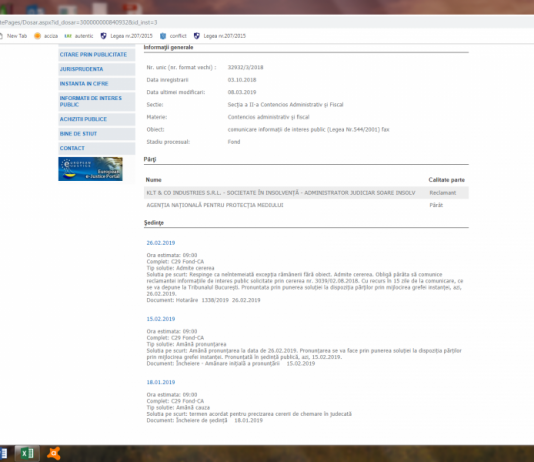Click the European e-Justice Portal banner
Screen dimensions: 534x462
click(90, 169)
